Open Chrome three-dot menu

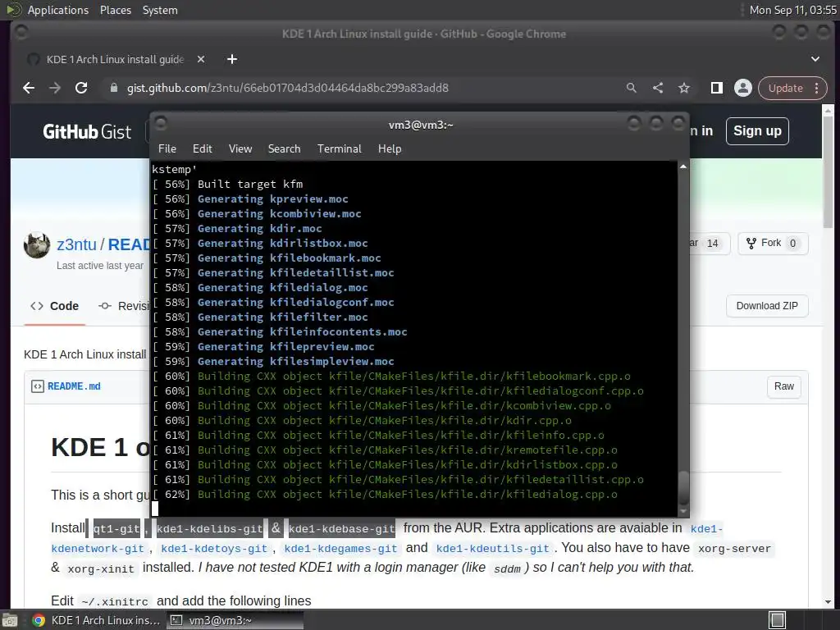[817, 88]
